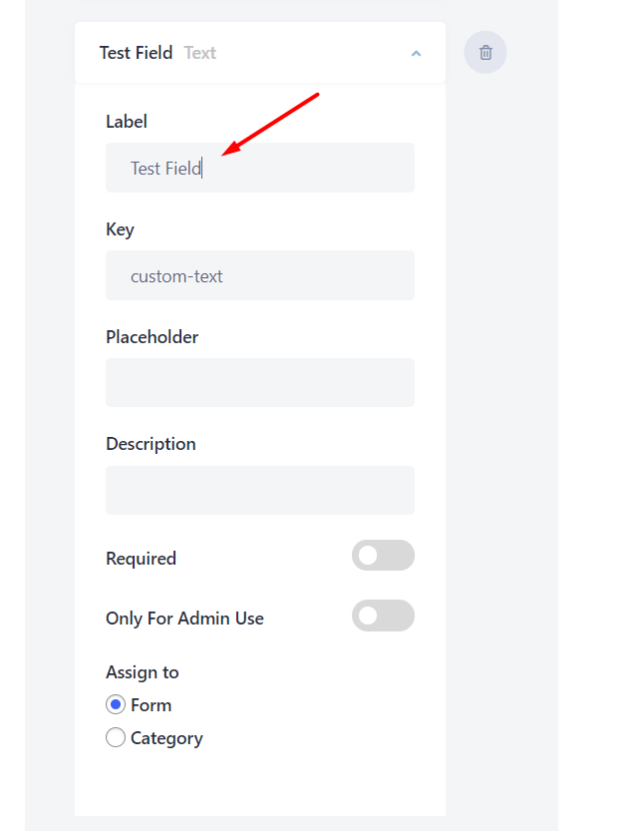
Task: Click the Placeholder heading text
Action: click(x=152, y=337)
